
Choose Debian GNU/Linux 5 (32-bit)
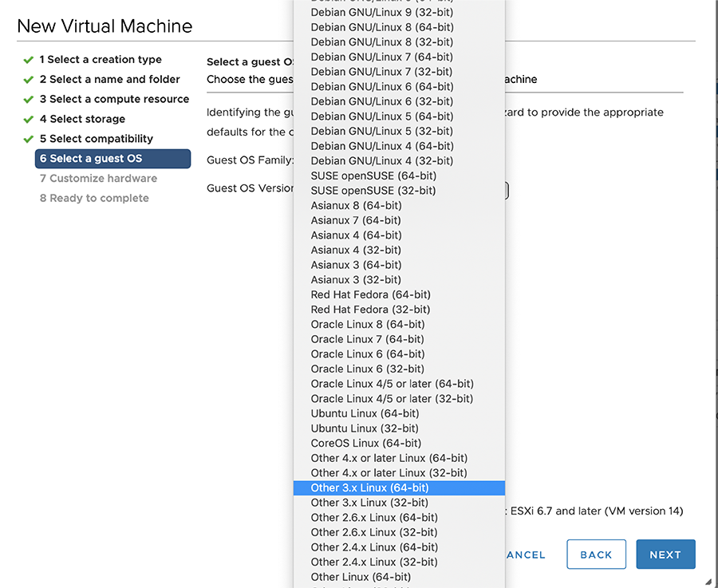pyautogui.click(x=399, y=131)
